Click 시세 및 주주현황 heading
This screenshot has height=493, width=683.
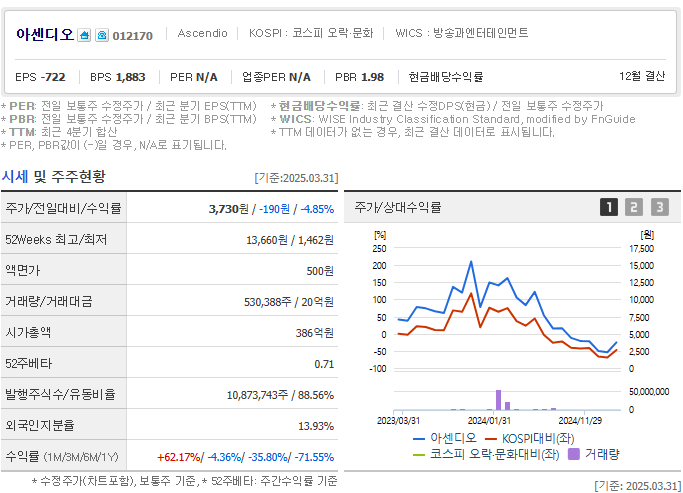click(53, 176)
